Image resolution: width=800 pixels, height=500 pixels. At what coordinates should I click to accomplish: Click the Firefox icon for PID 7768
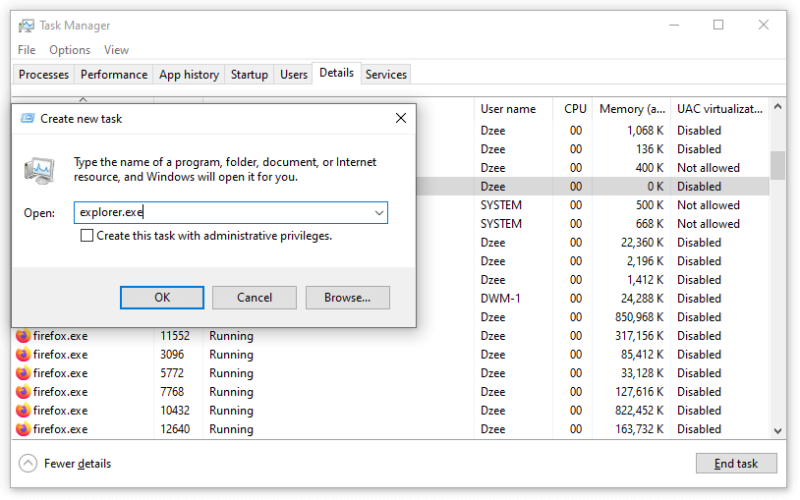[23, 392]
